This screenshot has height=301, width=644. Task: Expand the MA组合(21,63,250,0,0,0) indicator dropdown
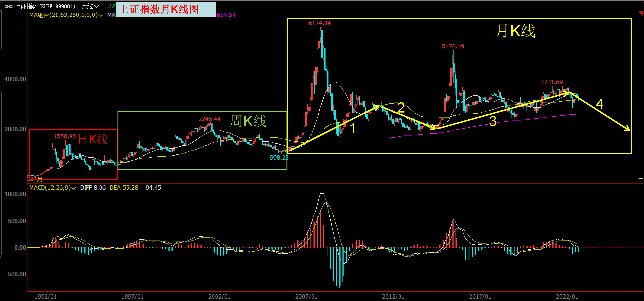pos(101,15)
